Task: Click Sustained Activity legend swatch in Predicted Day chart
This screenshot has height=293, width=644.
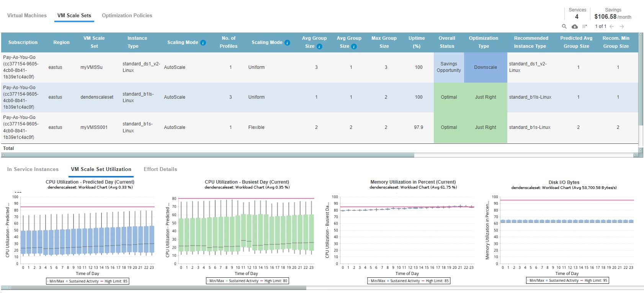Action: (67, 281)
